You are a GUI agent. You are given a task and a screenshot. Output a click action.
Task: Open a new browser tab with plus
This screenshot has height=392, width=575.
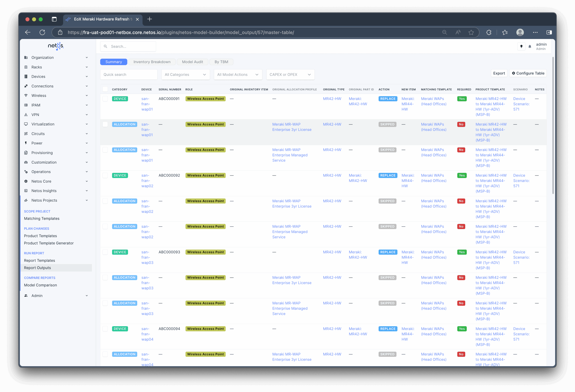pos(149,19)
